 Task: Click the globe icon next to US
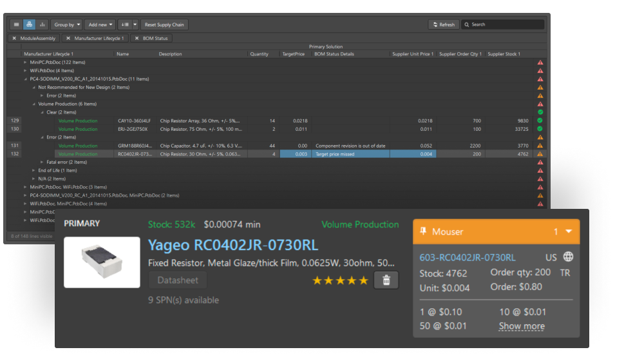click(x=568, y=257)
